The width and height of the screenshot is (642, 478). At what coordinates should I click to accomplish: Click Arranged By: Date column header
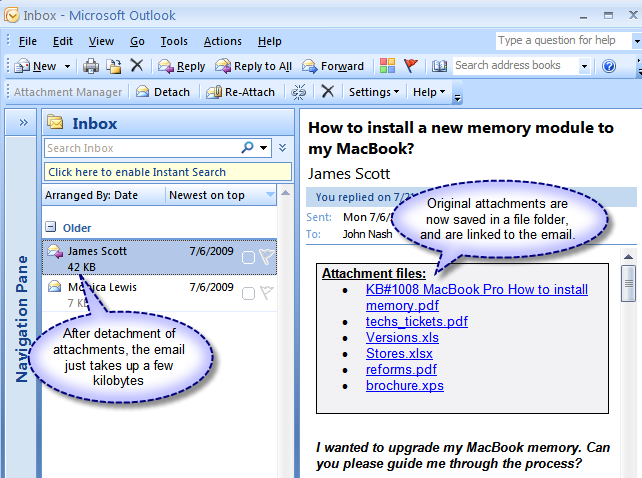coord(104,195)
